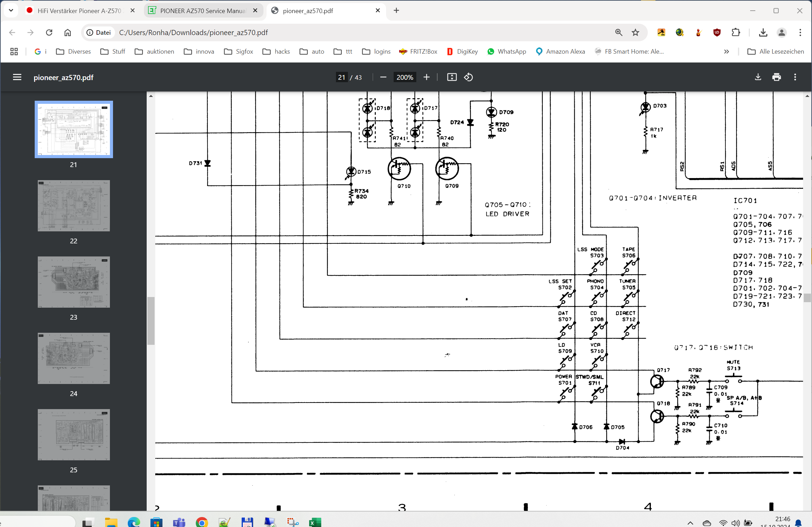Download the PDF from viewer toolbar
This screenshot has width=812, height=527.
[758, 77]
